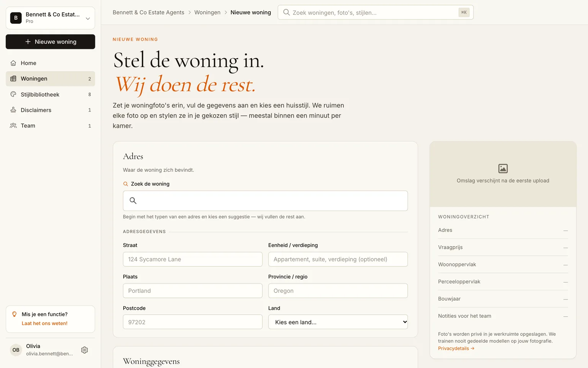This screenshot has width=588, height=368.
Task: Follow the 'Laat het ons weten!' link
Action: point(44,324)
